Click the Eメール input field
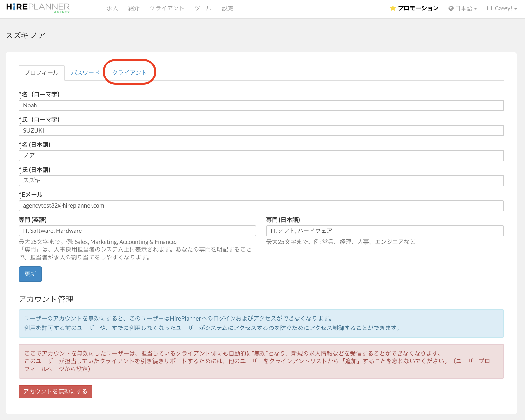 (x=261, y=206)
